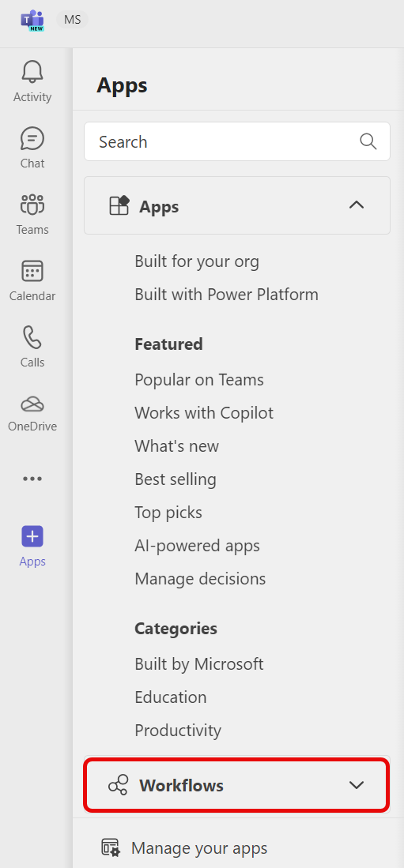Image resolution: width=404 pixels, height=868 pixels.
Task: Click the MS profile badge
Action: (73, 20)
